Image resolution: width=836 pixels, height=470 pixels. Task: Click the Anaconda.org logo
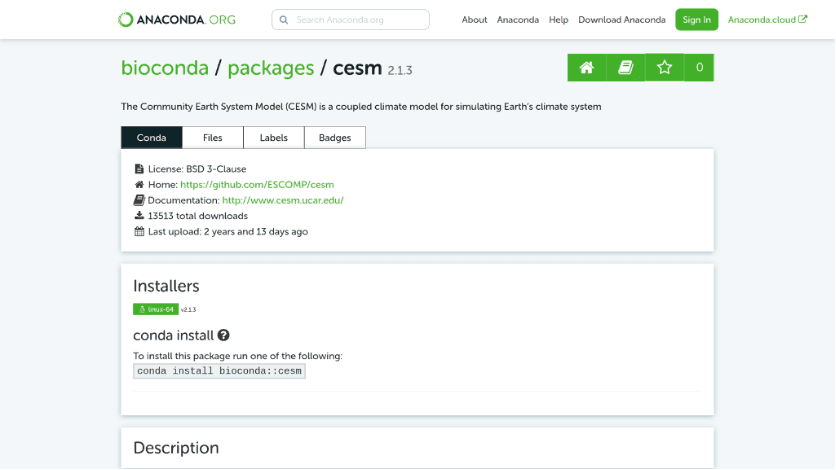point(176,20)
